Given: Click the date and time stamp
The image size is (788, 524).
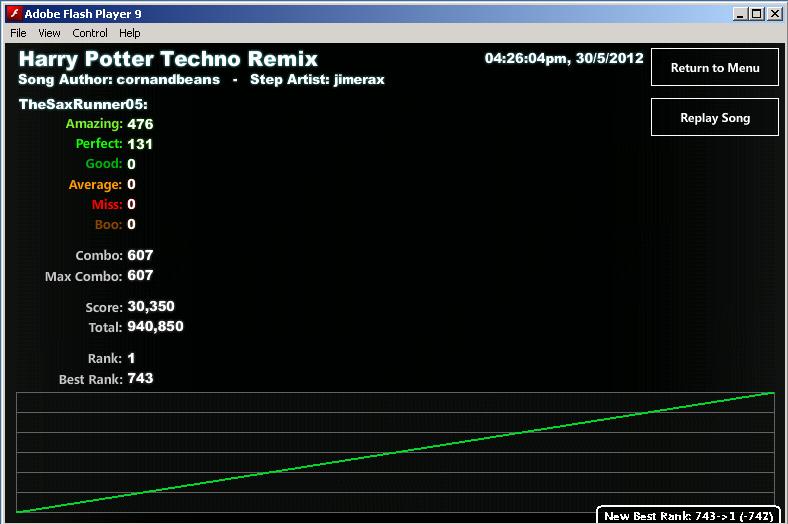Looking at the screenshot, I should [x=564, y=58].
